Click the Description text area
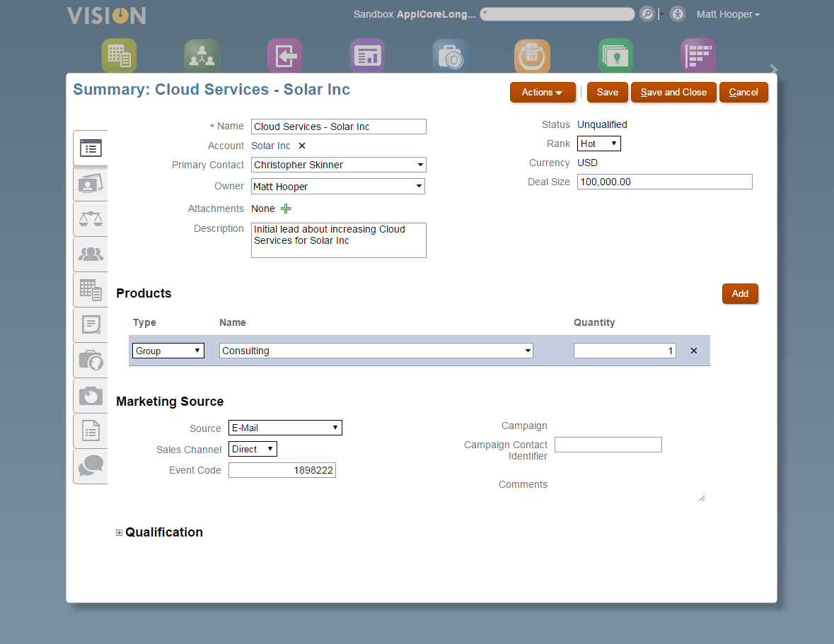The image size is (834, 644). tap(338, 240)
